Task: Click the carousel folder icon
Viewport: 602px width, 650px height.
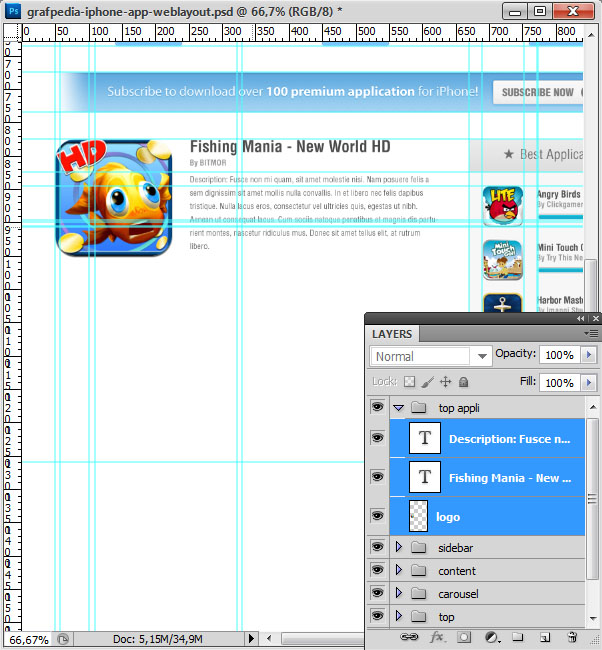Action: [x=419, y=594]
